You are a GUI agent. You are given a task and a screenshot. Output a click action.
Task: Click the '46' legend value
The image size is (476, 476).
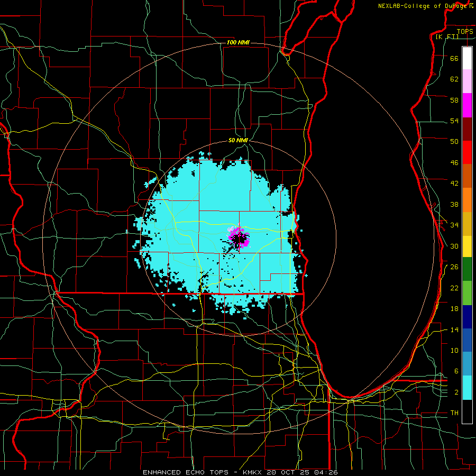[x=454, y=163]
